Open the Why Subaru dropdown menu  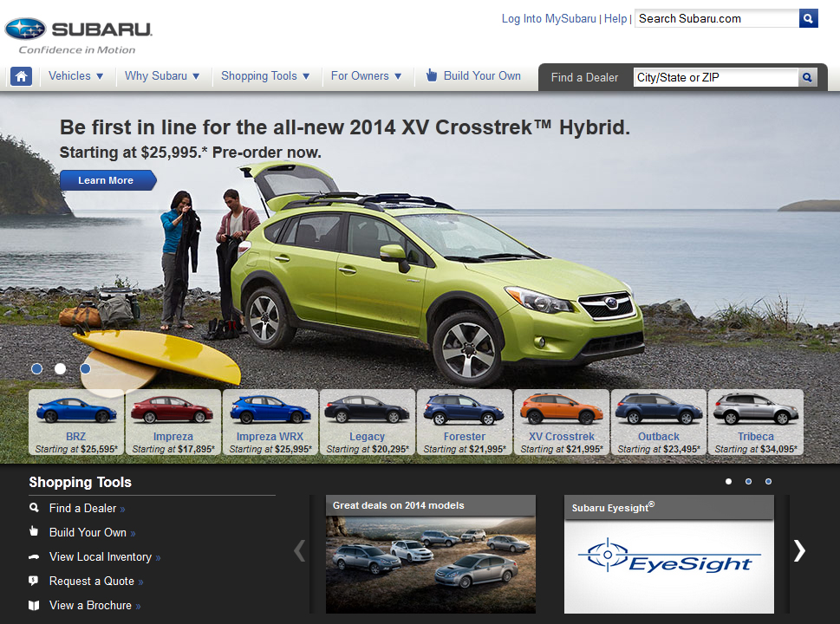point(162,76)
